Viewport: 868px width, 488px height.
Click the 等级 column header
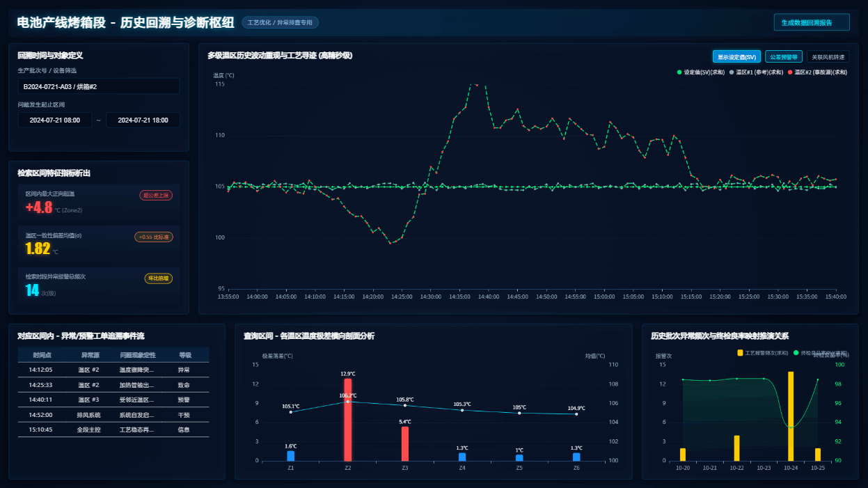[x=184, y=355]
